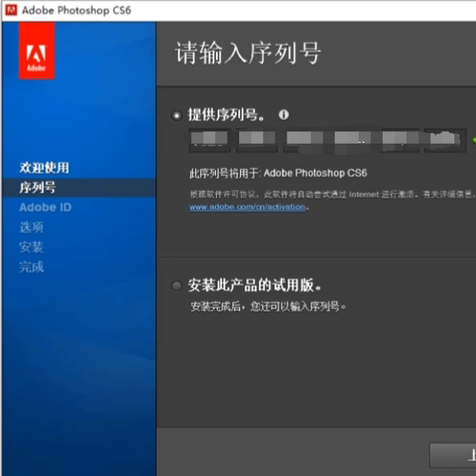Click the sixth serial number field

point(446,140)
